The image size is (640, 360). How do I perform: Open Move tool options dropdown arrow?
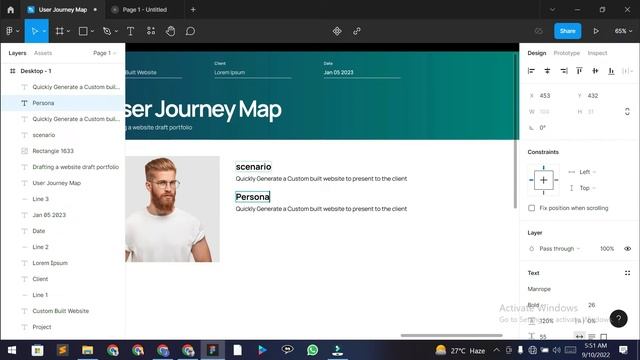coord(44,31)
